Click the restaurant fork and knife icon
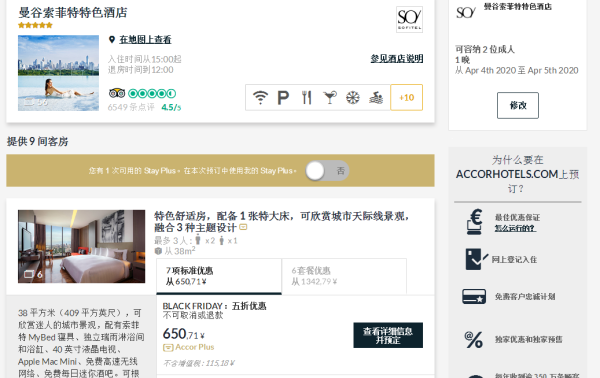600x378 pixels. (x=306, y=98)
